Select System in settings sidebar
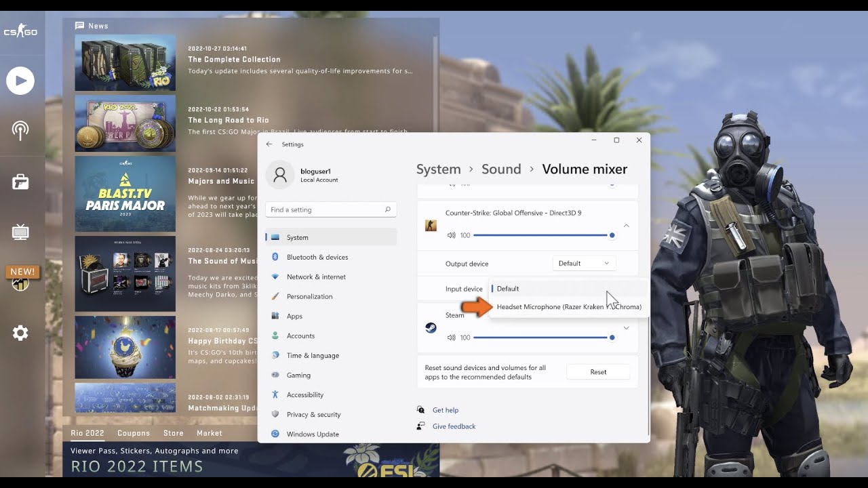Image resolution: width=868 pixels, height=488 pixels. click(x=330, y=237)
